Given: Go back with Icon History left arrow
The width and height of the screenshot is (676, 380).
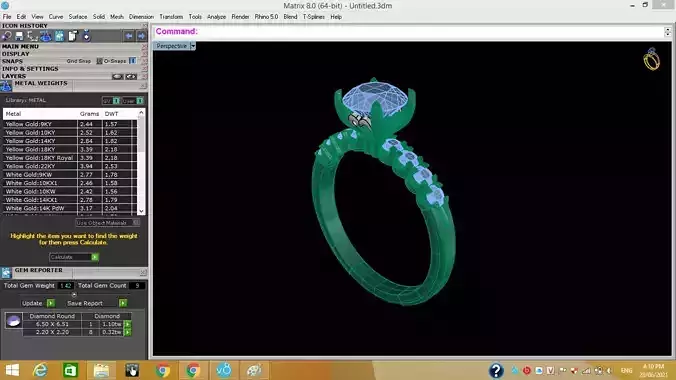Looking at the screenshot, I should (x=129, y=36).
